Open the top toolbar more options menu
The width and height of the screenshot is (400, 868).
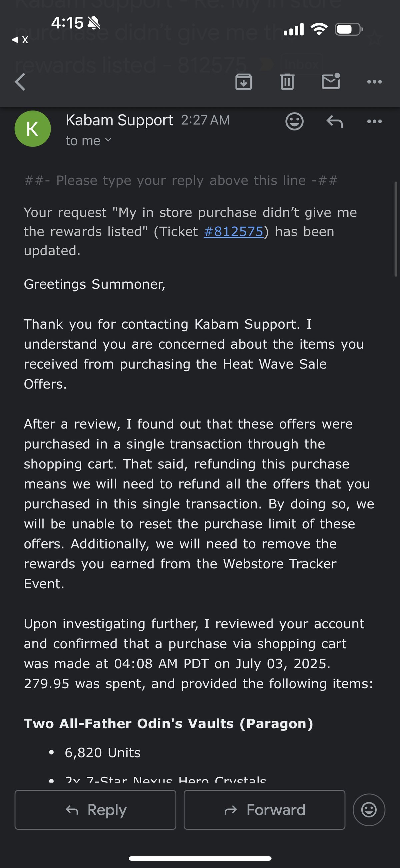tap(374, 82)
